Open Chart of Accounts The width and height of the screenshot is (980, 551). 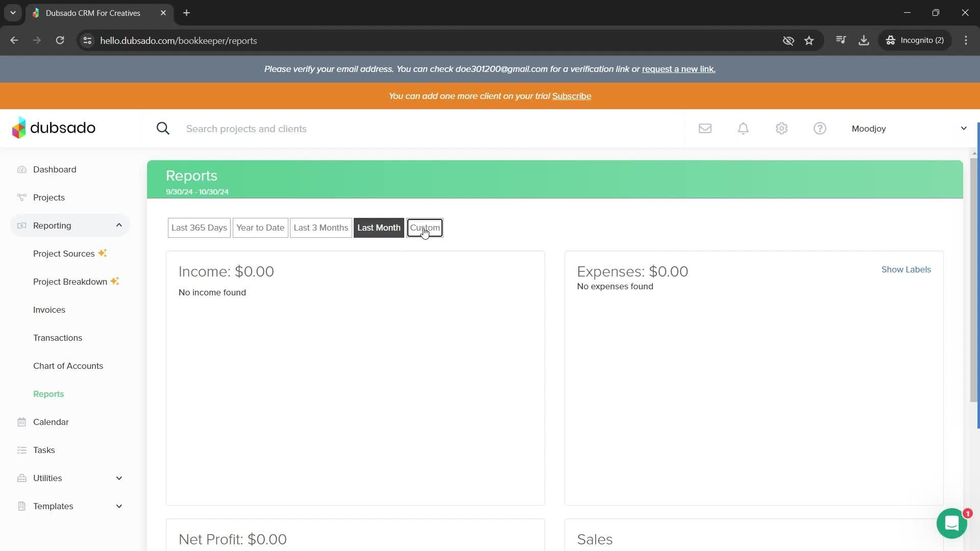click(x=68, y=366)
